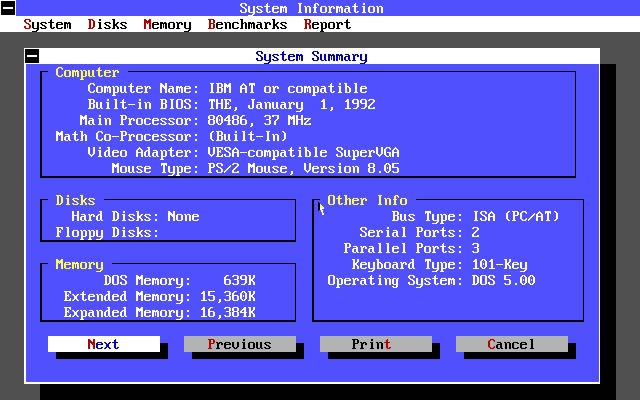This screenshot has width=640, height=400.
Task: Click the Keyboard Type value '101-Key'
Action: click(x=500, y=264)
